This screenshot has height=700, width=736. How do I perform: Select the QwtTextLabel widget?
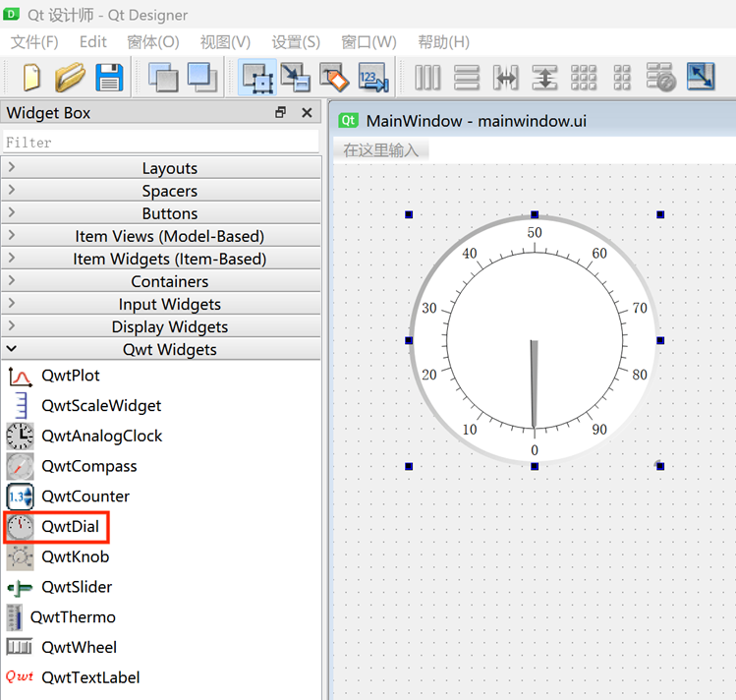pyautogui.click(x=74, y=677)
